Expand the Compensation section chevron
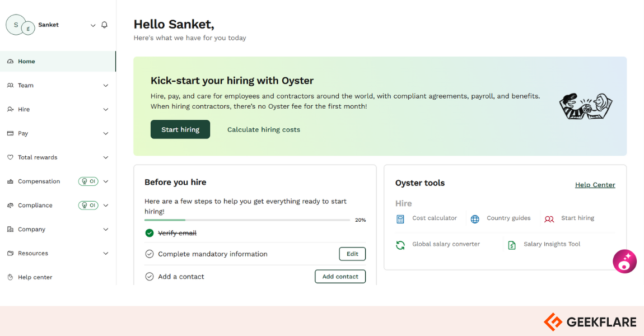This screenshot has height=336, width=644. pyautogui.click(x=105, y=181)
